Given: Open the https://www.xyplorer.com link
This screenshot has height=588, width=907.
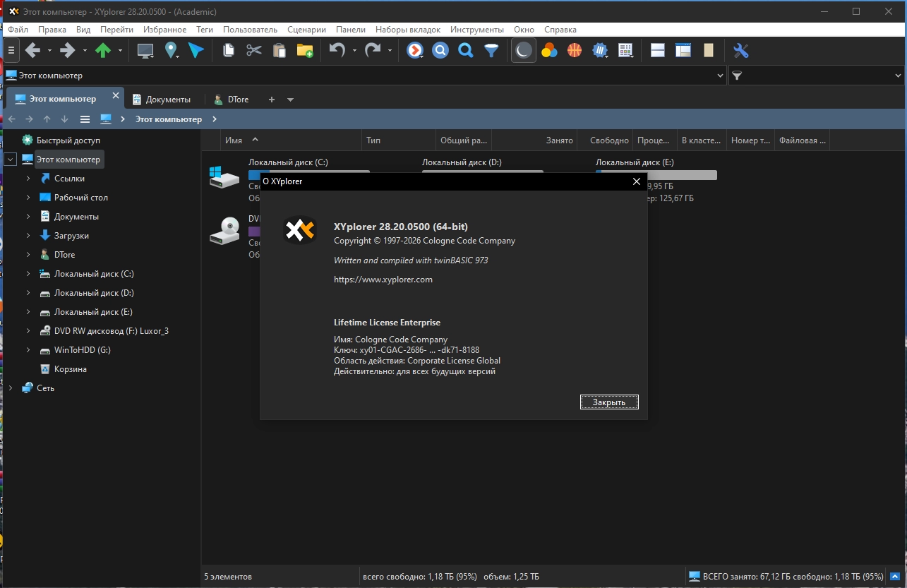Looking at the screenshot, I should [383, 280].
